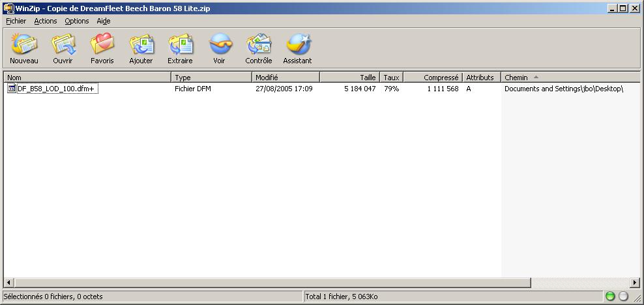Sort by the Modifié column header
Image resolution: width=644 pixels, height=305 pixels.
(286, 77)
